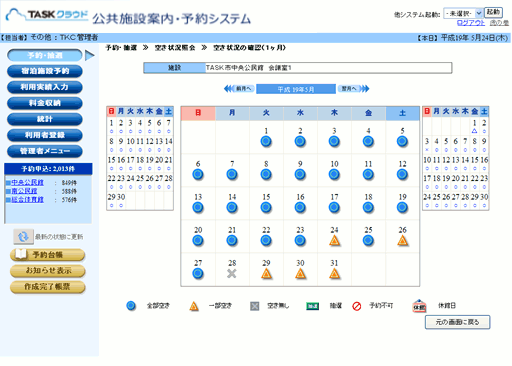Click the refresh icon for latest status
Viewport: 512px width, 366px height.
[x=23, y=237]
